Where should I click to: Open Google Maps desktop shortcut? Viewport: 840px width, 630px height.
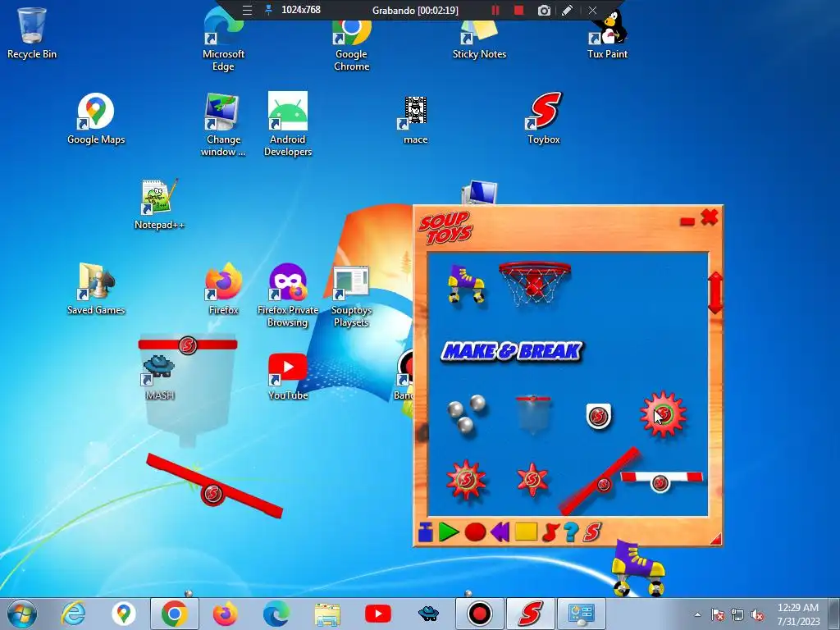[x=96, y=118]
